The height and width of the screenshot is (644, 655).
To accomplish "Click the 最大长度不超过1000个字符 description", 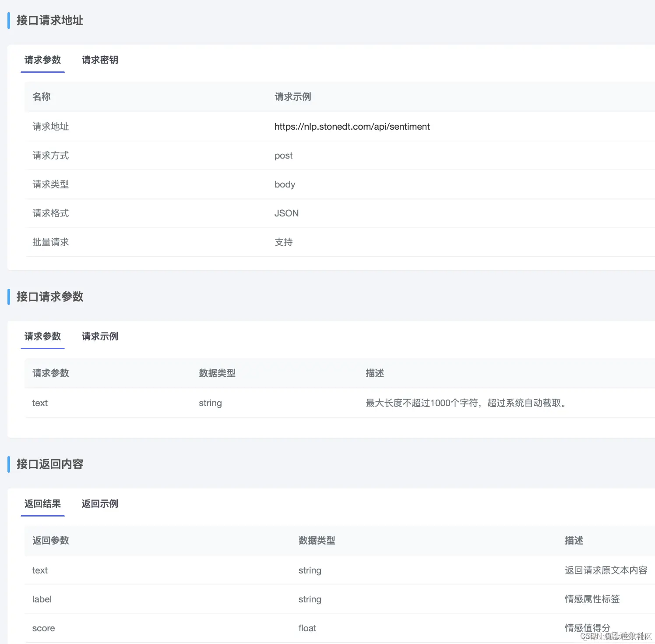I will tap(467, 403).
